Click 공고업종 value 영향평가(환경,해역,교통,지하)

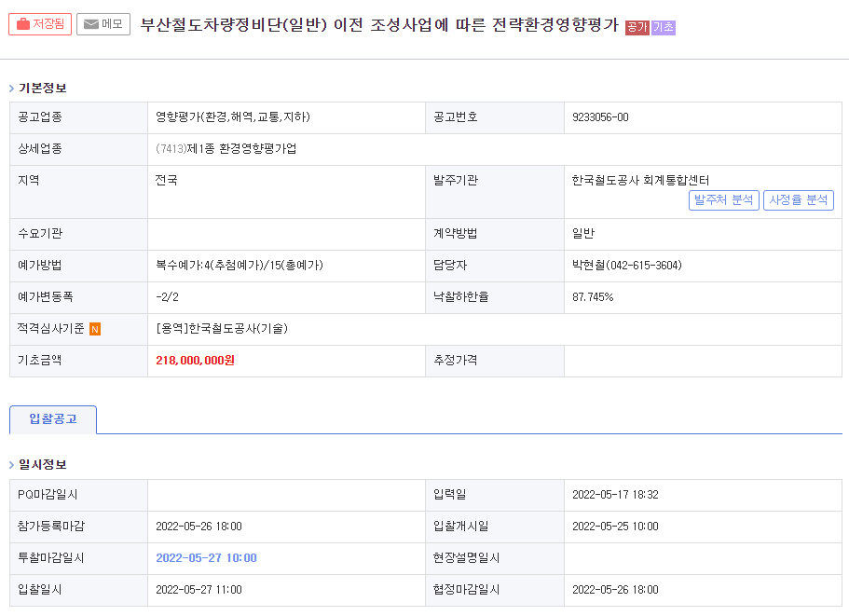tap(233, 116)
